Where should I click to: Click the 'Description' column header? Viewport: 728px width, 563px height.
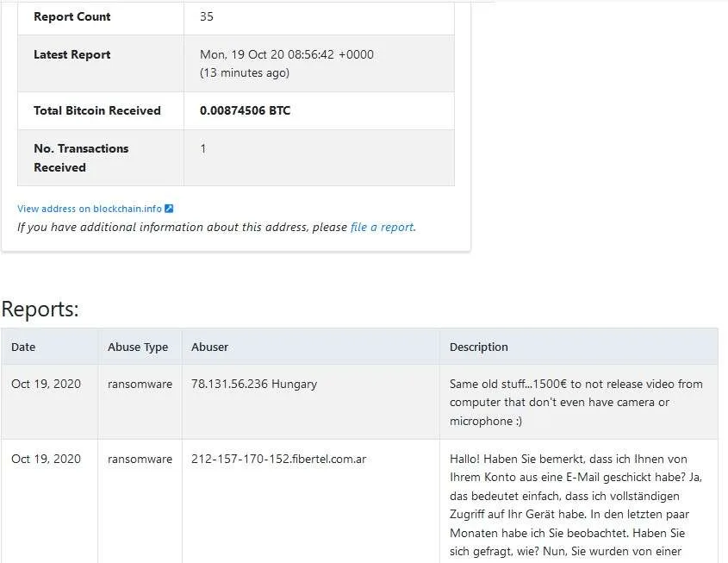[479, 347]
